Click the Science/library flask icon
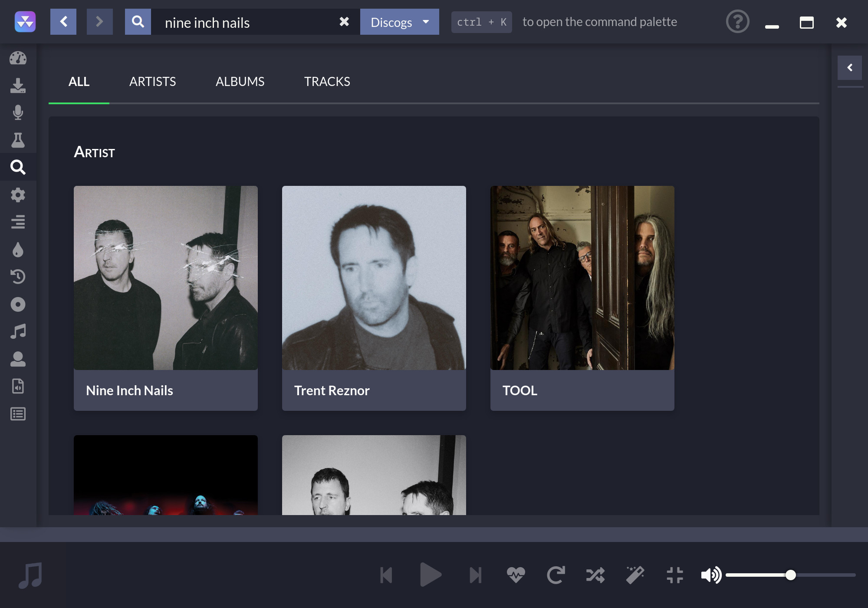Screen dimensions: 868x608 tap(18, 139)
